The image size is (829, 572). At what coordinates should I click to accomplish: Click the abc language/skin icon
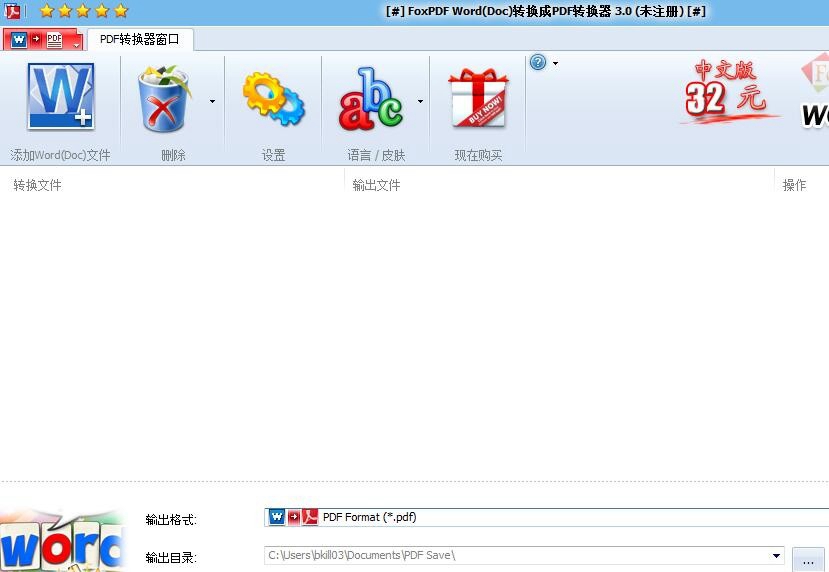point(371,99)
